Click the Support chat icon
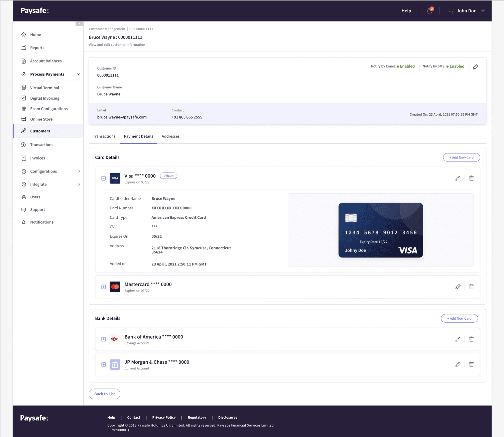504x437 pixels. [x=24, y=210]
